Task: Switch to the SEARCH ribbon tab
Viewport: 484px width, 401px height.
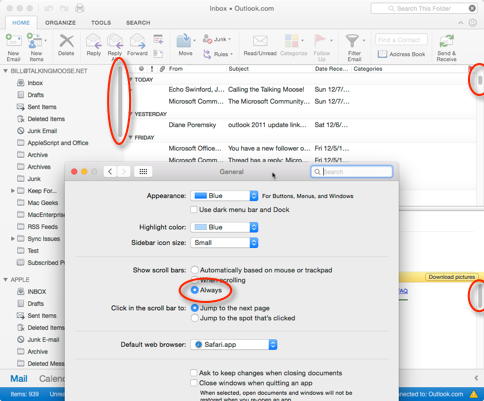Action: click(x=138, y=23)
